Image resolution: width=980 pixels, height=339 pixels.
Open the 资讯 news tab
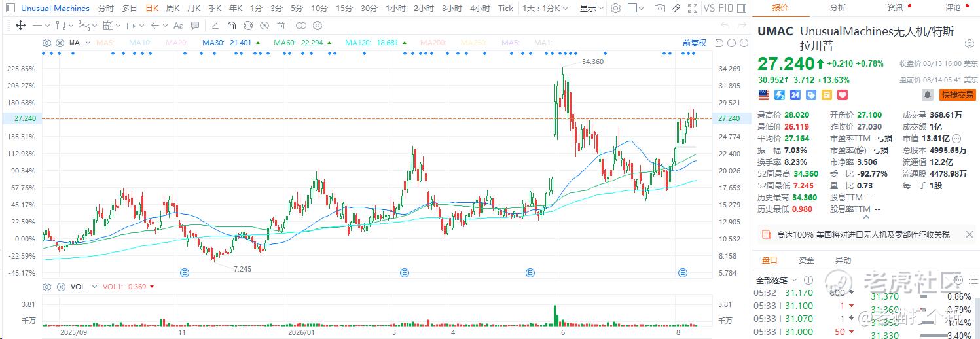(895, 8)
